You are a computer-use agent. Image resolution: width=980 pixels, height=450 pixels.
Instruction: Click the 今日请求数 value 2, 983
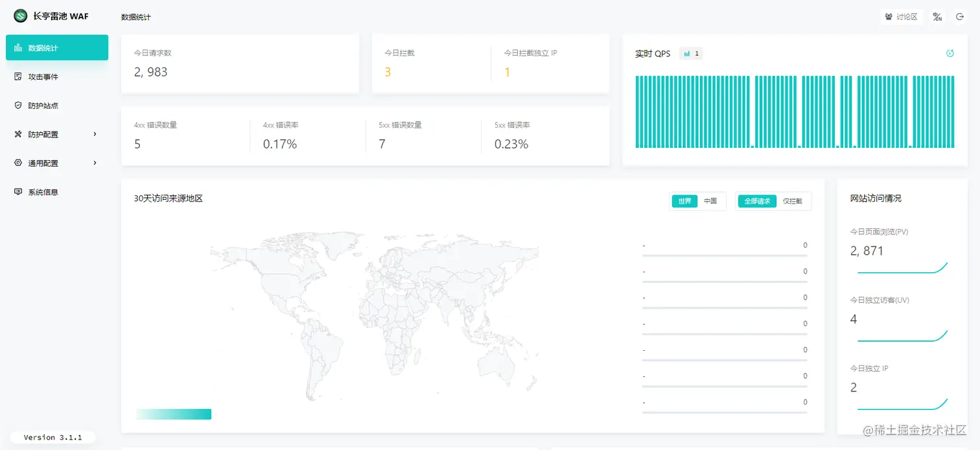click(151, 72)
